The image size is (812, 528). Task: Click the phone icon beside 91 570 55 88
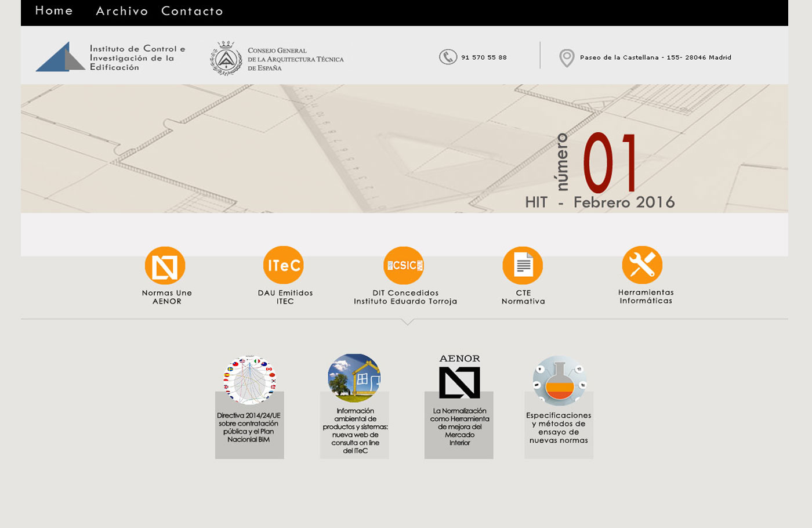click(x=448, y=57)
